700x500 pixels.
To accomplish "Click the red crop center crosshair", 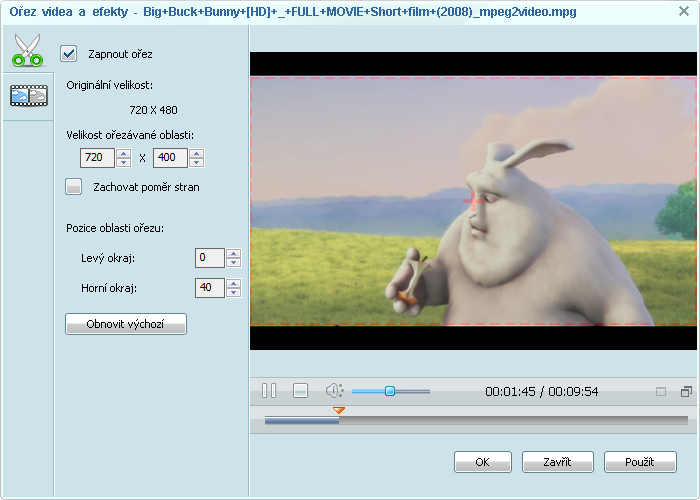I will [x=473, y=201].
